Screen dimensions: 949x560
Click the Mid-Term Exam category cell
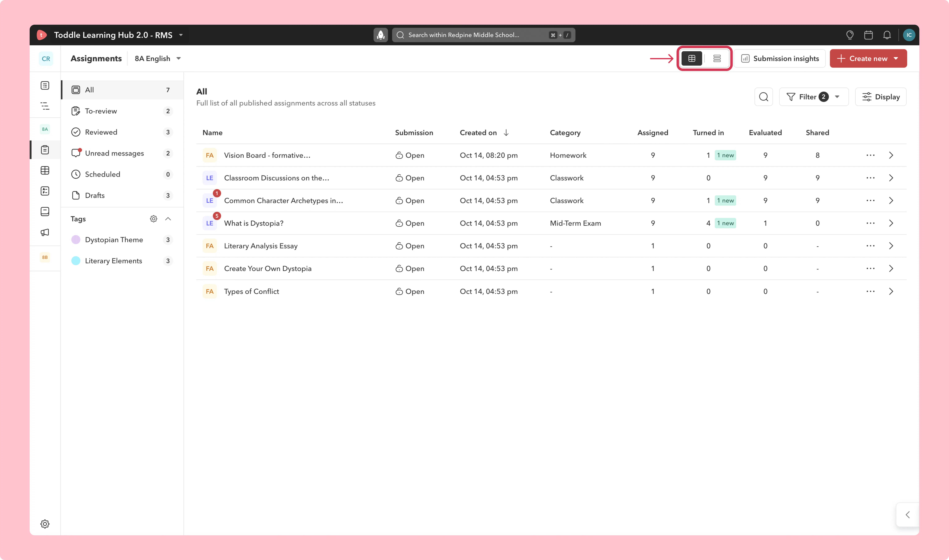575,223
